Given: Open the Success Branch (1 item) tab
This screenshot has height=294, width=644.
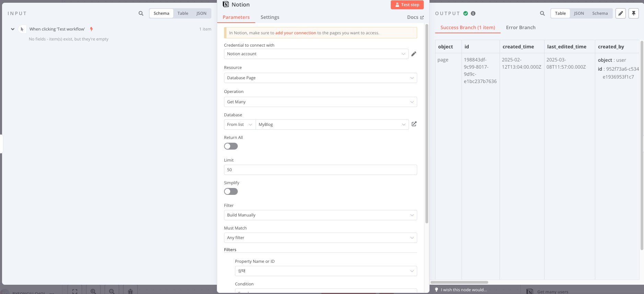Looking at the screenshot, I should point(468,27).
